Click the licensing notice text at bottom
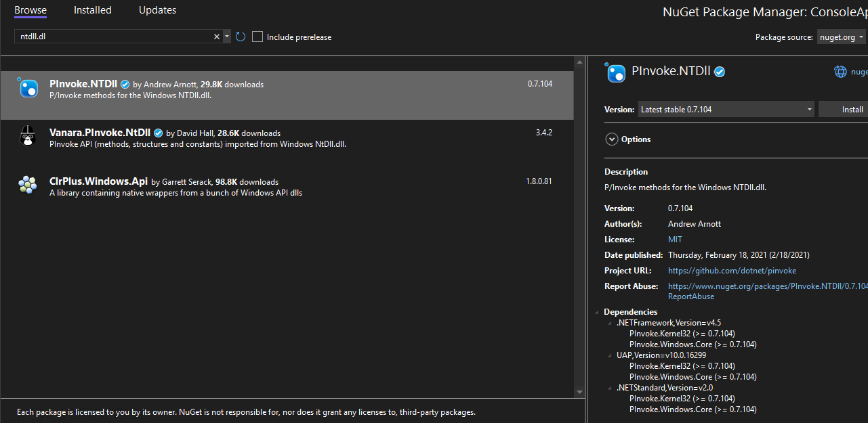The width and height of the screenshot is (868, 423). pos(247,412)
